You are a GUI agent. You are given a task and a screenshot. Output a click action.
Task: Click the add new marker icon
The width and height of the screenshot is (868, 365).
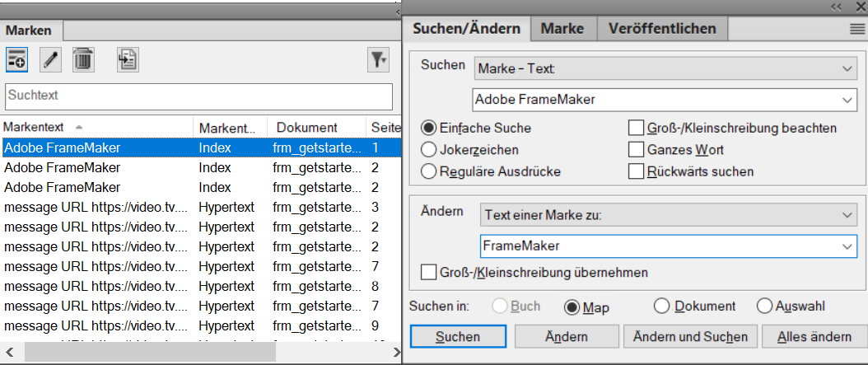[16, 59]
